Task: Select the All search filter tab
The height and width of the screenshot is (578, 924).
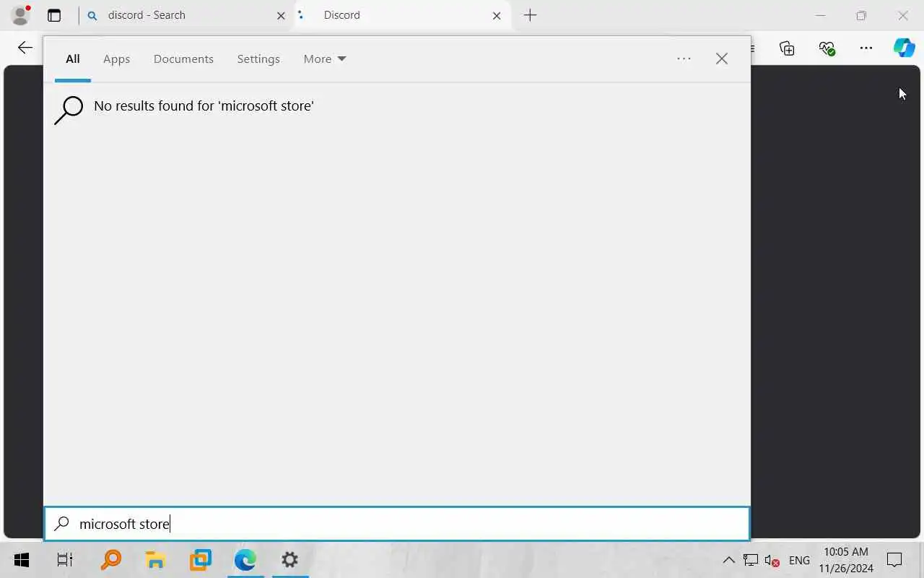Action: pyautogui.click(x=72, y=59)
